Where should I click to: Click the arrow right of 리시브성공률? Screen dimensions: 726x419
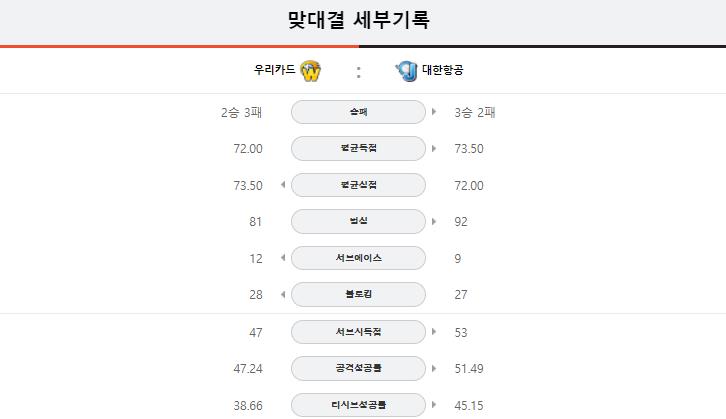[x=434, y=405]
